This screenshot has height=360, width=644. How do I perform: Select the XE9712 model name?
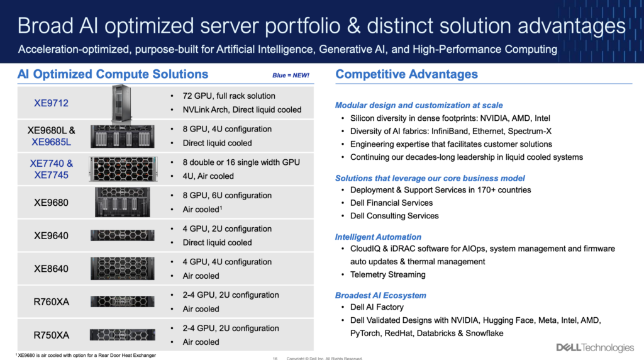pyautogui.click(x=51, y=103)
